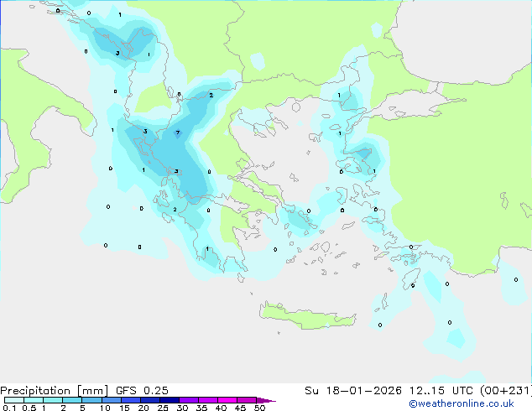Click the '[mm]' unit label
Viewport: 532px width, 411px height.
[93, 391]
